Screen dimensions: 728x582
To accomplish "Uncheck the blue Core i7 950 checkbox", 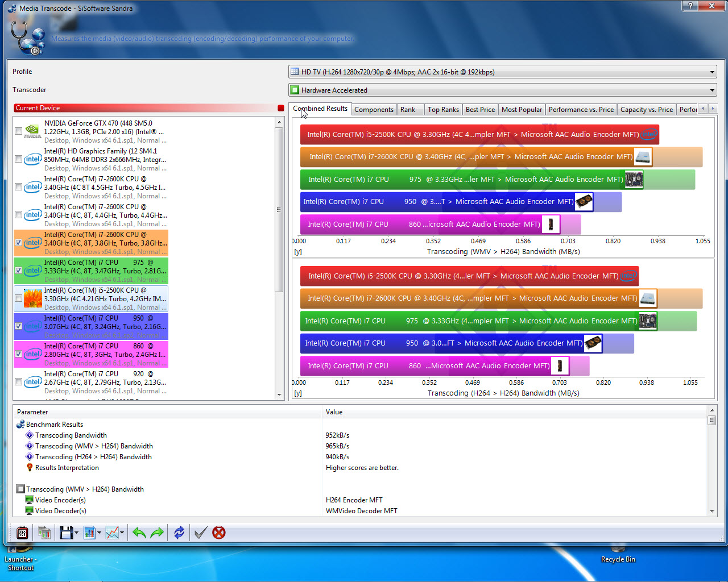I will tap(18, 326).
